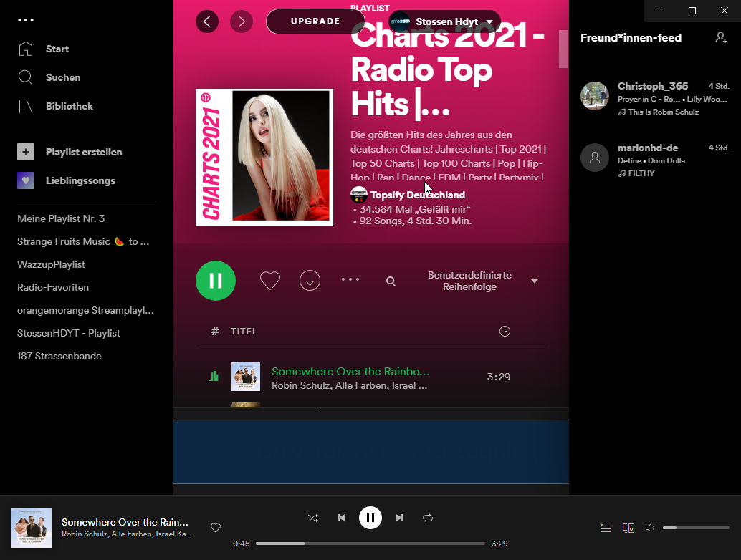Open the queue icon in the player bar

click(606, 528)
